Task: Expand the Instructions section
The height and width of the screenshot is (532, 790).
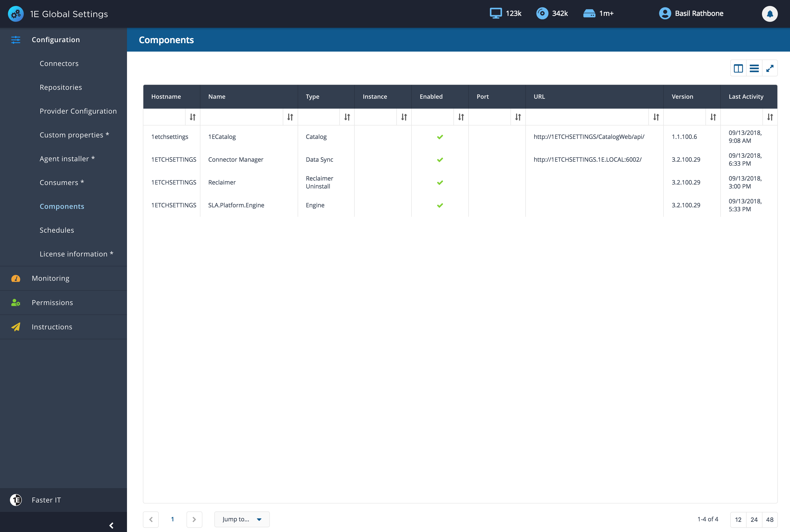Action: click(63, 327)
